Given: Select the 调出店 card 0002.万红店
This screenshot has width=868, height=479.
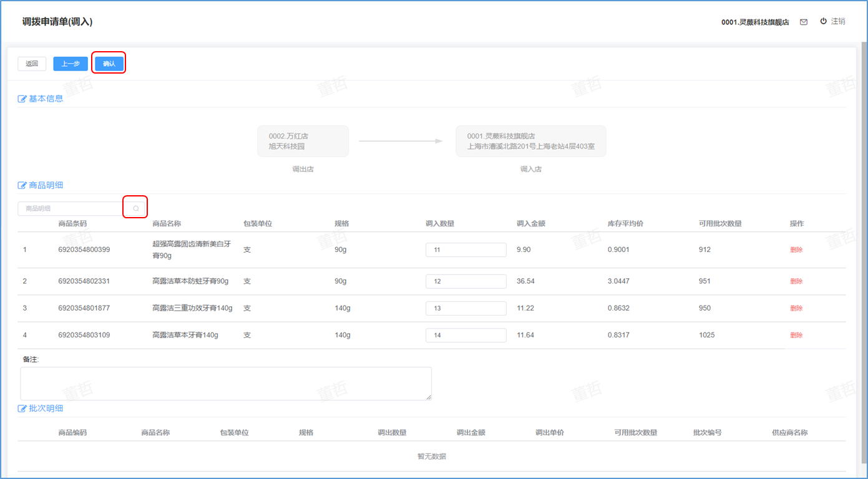Looking at the screenshot, I should [x=303, y=141].
